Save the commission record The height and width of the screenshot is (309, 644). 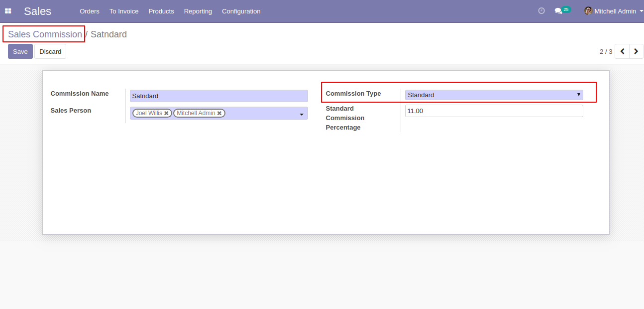tap(20, 51)
